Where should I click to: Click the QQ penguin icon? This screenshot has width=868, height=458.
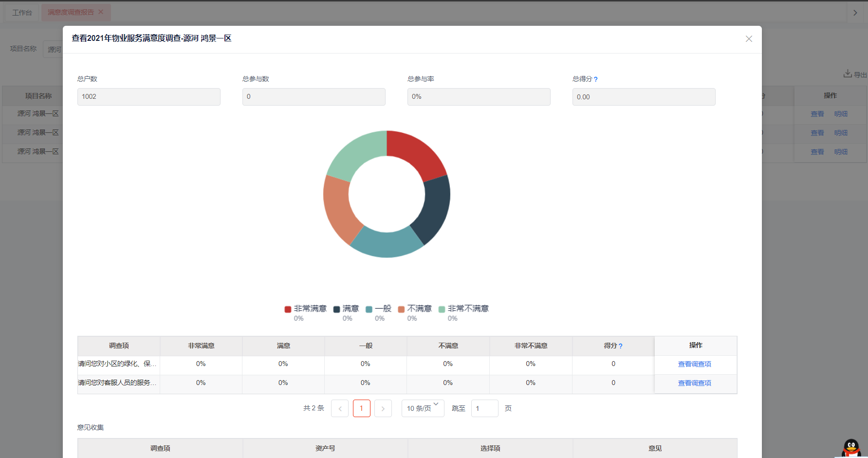851,448
